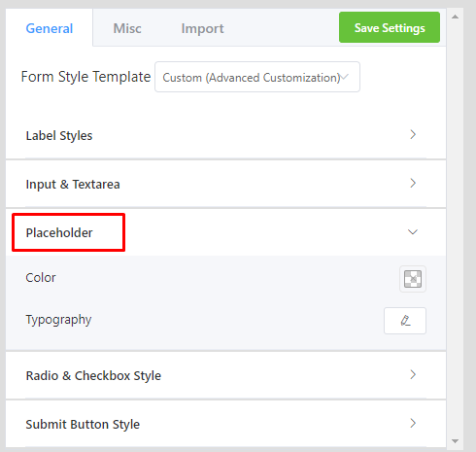Expand the Label Styles section

(225, 135)
